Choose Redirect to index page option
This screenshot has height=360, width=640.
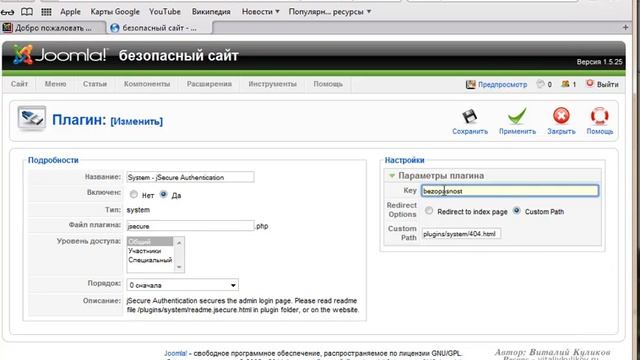click(429, 211)
